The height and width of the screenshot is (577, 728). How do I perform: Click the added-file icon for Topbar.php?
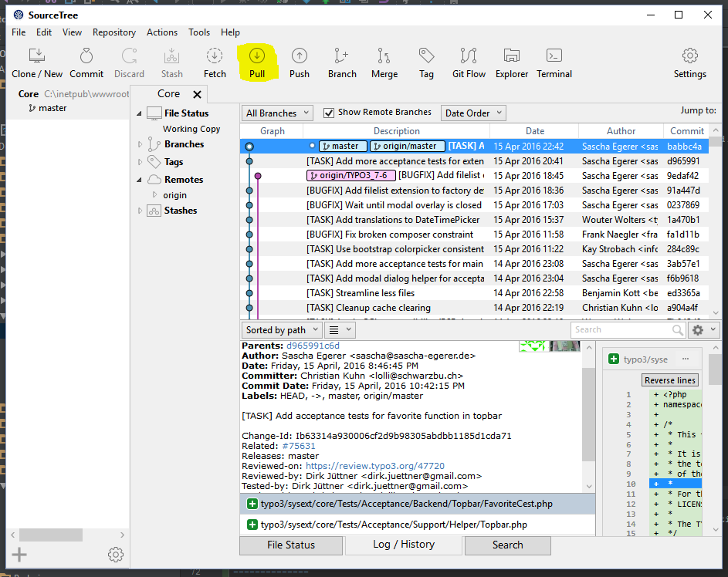252,525
